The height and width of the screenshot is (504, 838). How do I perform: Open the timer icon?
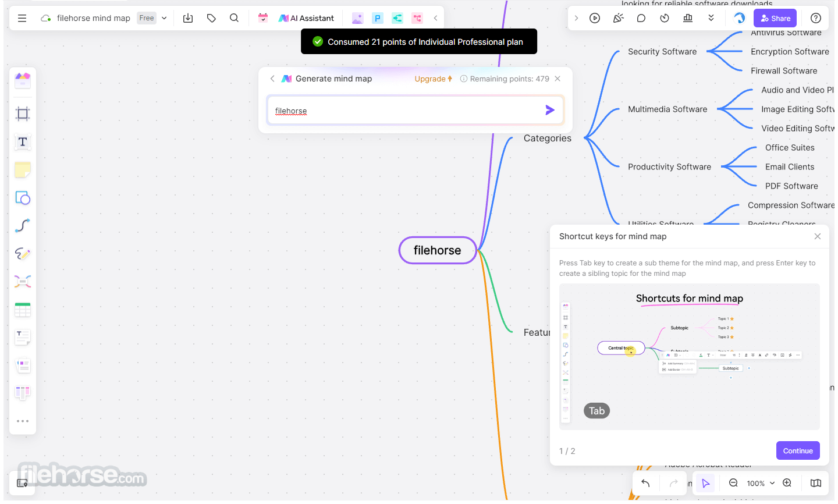(665, 18)
